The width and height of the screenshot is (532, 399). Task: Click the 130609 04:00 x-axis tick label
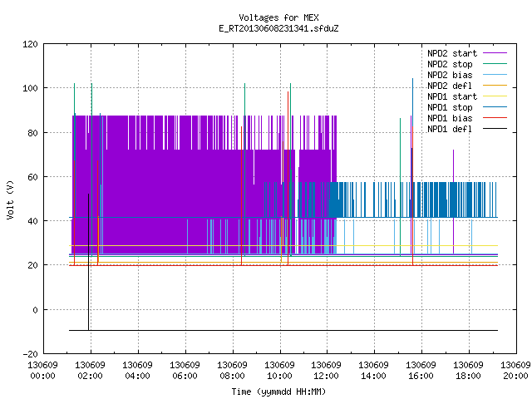coord(137,371)
